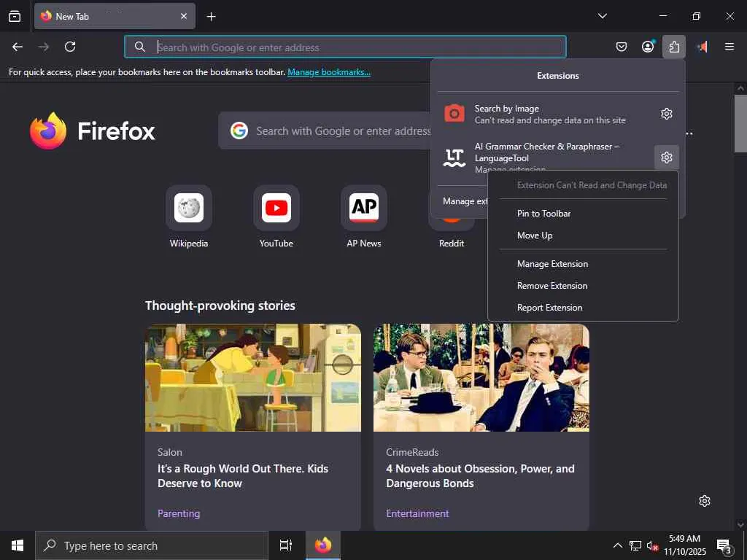Click the LanguageTool LT extension icon
The image size is (747, 560).
coord(454,157)
